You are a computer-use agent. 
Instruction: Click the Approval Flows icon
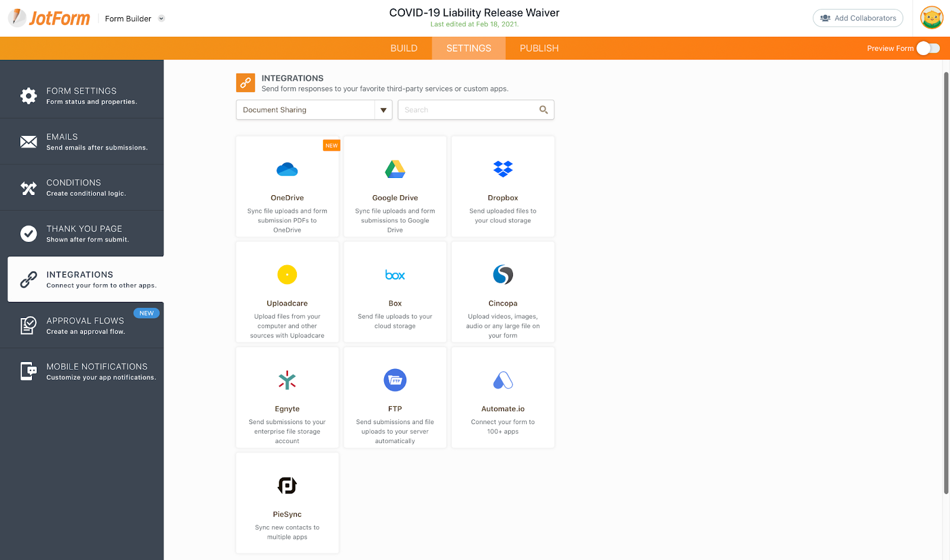tap(28, 325)
